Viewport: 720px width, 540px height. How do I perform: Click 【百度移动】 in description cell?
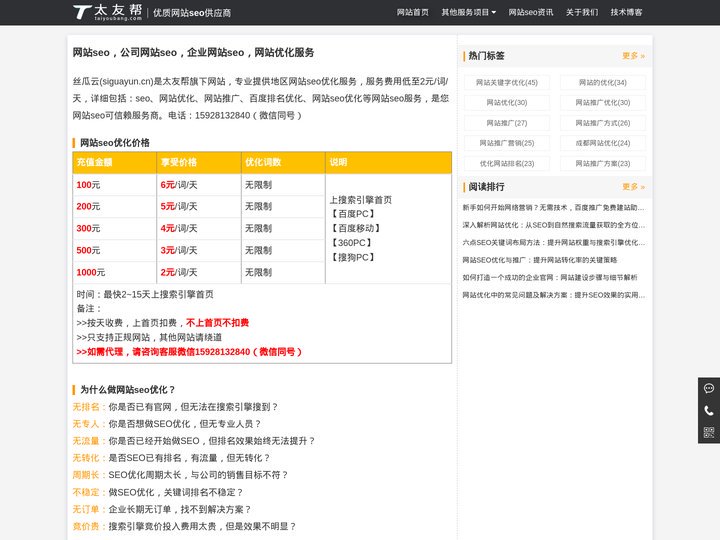(x=355, y=228)
